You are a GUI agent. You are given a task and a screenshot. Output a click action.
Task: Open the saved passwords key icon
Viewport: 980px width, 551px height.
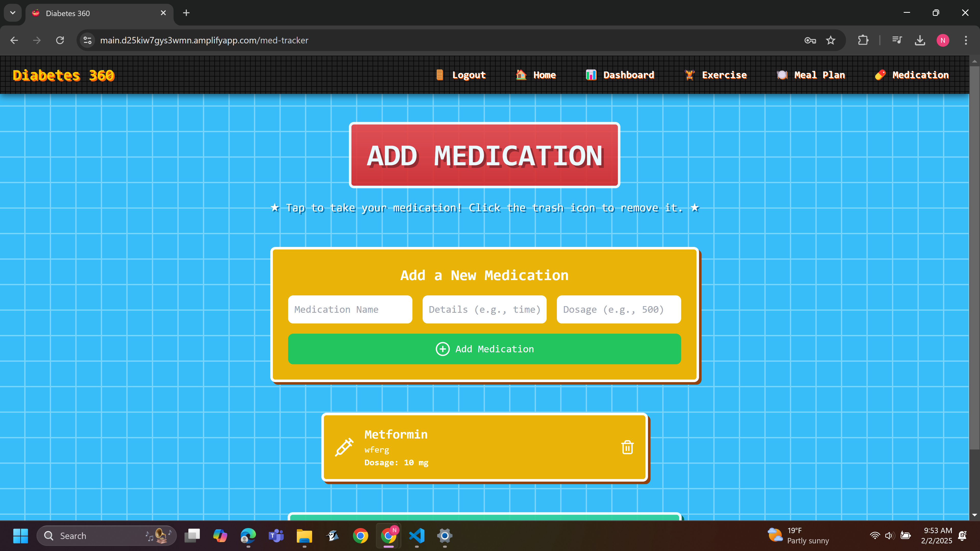pyautogui.click(x=810, y=40)
